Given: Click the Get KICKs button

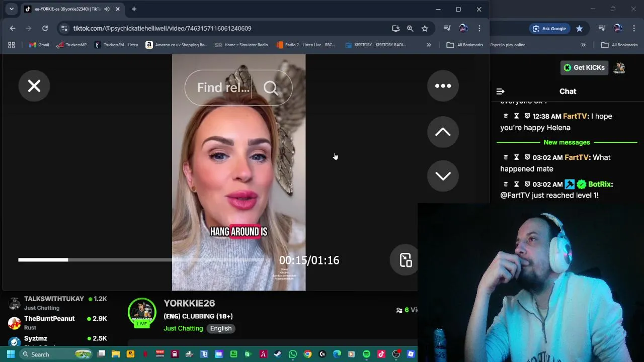Looking at the screenshot, I should point(584,67).
